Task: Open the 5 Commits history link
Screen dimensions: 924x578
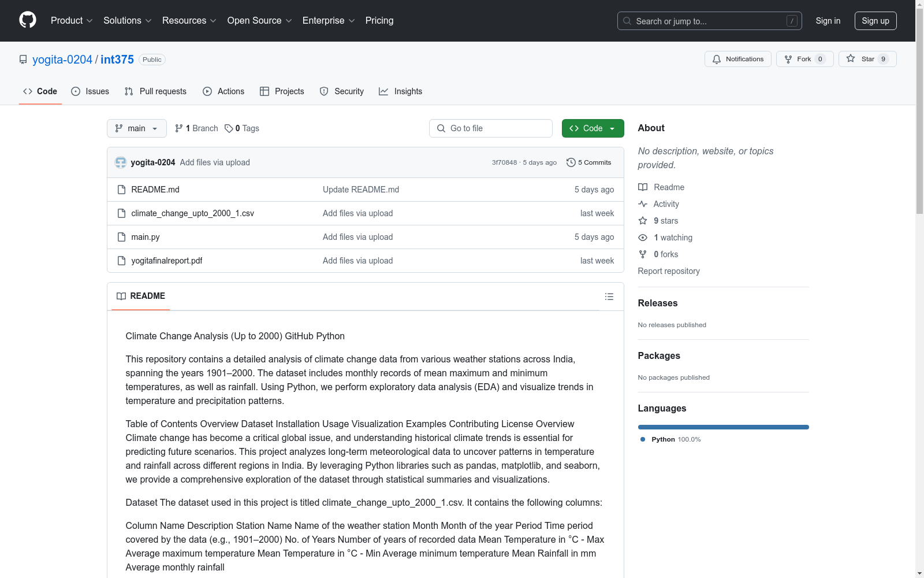Action: tap(589, 162)
